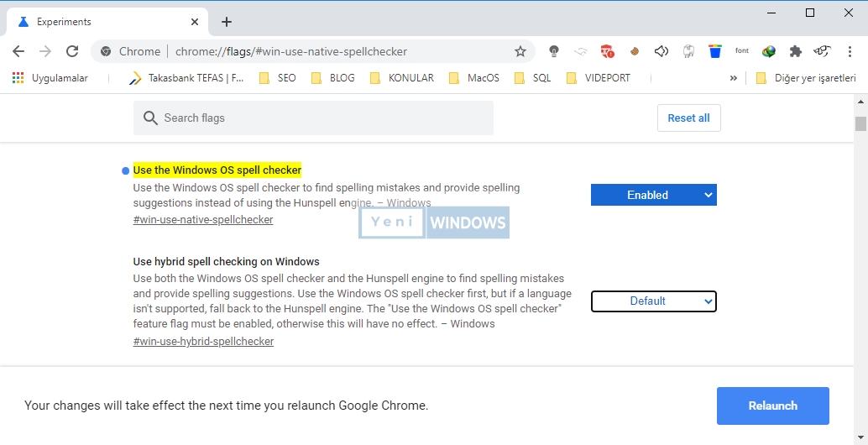Viewport: 868px width, 445px height.
Task: Open the Extensions puzzle piece menu
Action: point(796,51)
